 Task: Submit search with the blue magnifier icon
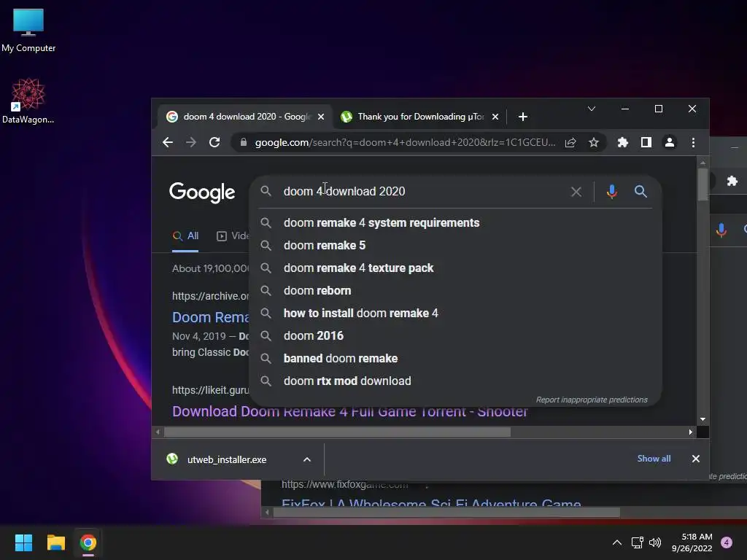pos(640,192)
